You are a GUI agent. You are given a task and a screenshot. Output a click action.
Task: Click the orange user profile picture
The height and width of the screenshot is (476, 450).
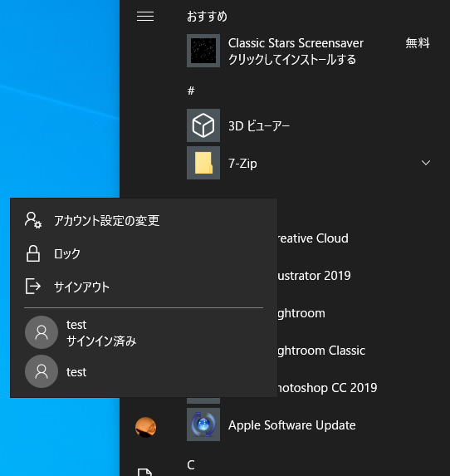coord(145,427)
